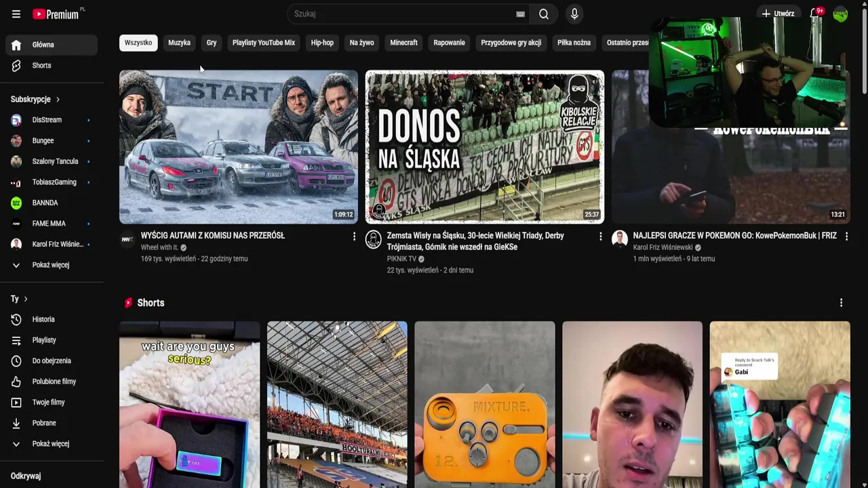
Task: Open title WYŚCIG AUTAMI Z KOMISU NAS PRZERÓSŁ
Action: (213, 236)
